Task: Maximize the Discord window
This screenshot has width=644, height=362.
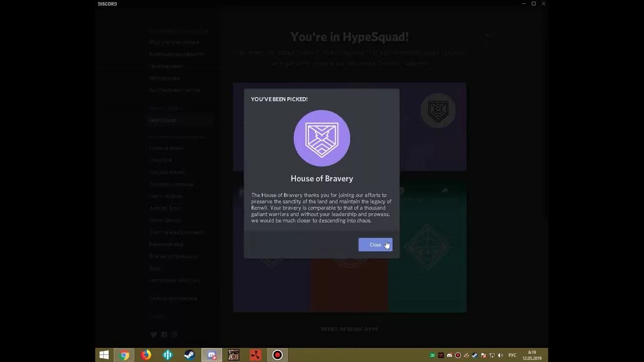Action: (534, 4)
